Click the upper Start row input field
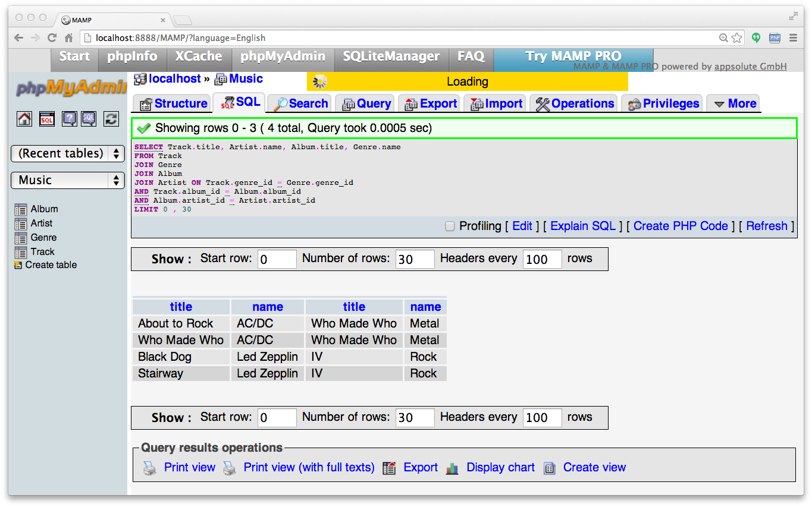 [x=277, y=259]
